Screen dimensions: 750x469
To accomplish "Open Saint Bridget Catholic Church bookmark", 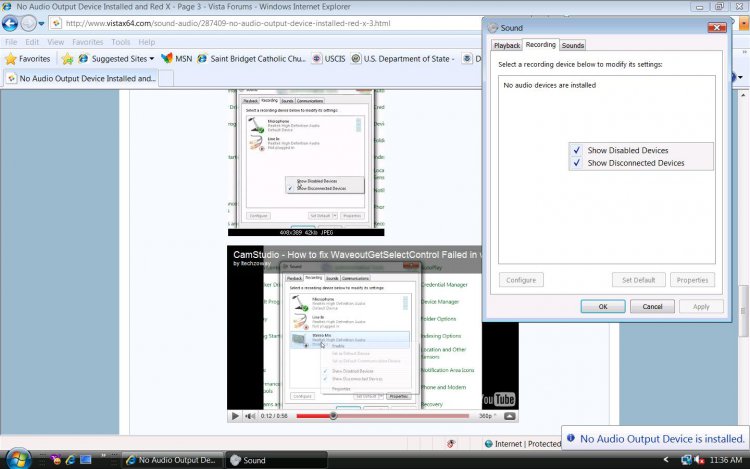I will point(252,59).
